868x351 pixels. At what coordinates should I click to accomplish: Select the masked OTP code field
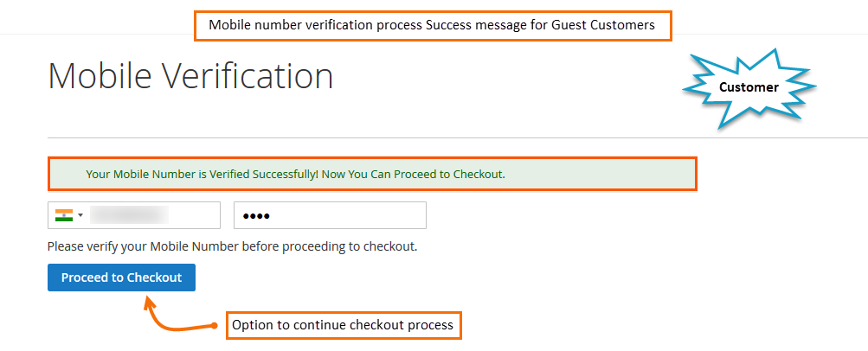click(x=330, y=215)
